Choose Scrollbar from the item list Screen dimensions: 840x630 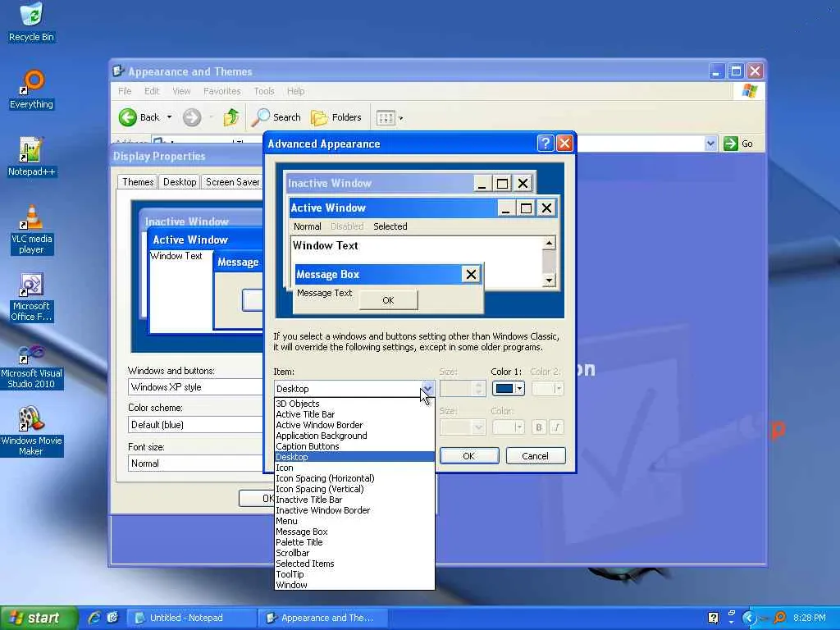coord(354,553)
